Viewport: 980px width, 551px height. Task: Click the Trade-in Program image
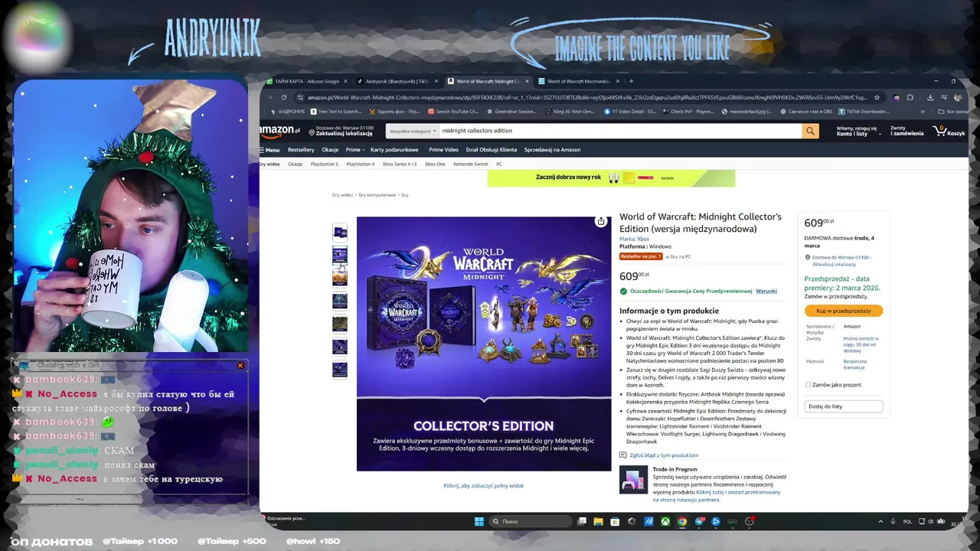pos(633,480)
